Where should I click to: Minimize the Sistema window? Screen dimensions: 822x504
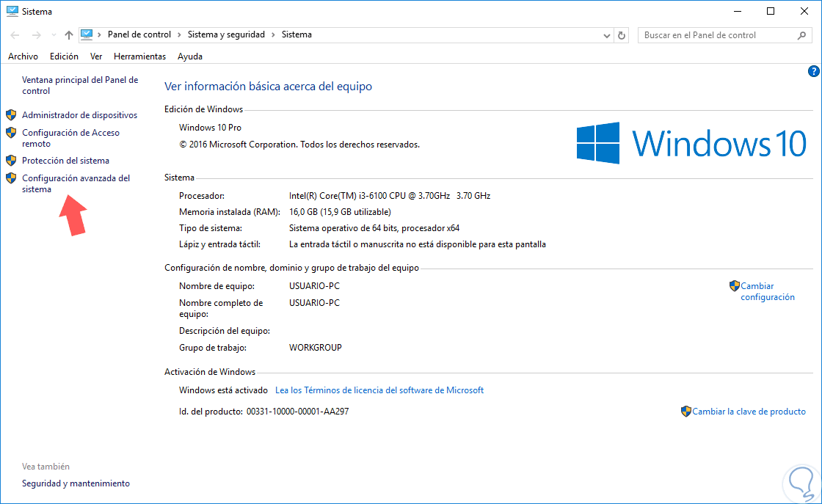[738, 11]
